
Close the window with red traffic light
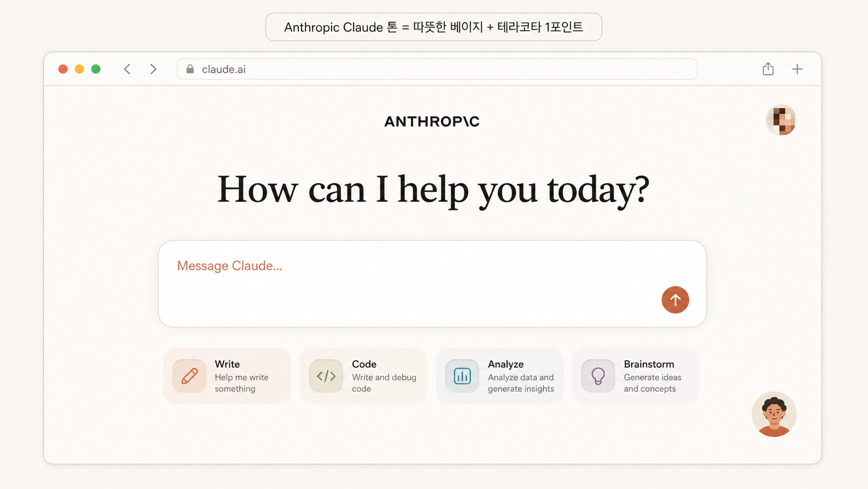click(x=63, y=69)
